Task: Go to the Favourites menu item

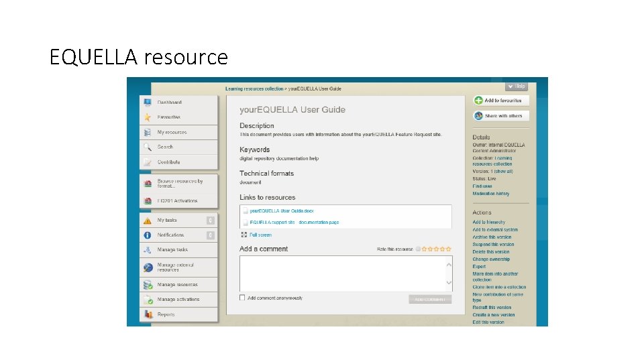Action: click(x=178, y=117)
